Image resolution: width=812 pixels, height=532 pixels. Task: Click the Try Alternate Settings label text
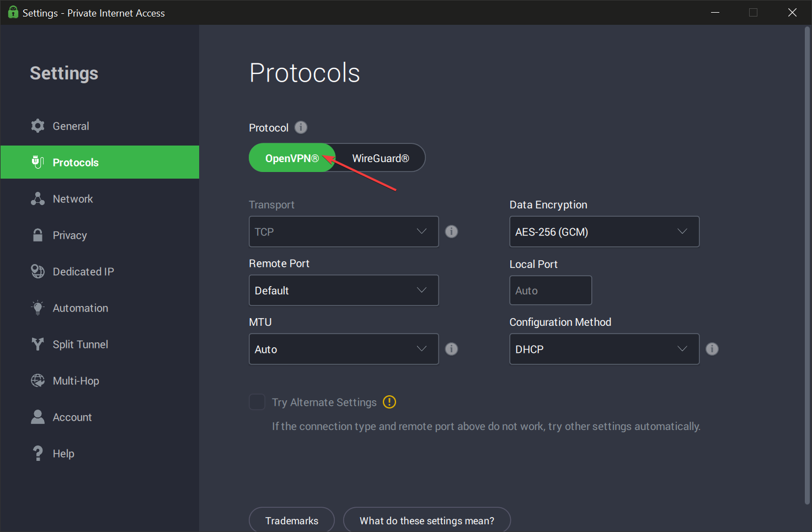click(x=324, y=402)
